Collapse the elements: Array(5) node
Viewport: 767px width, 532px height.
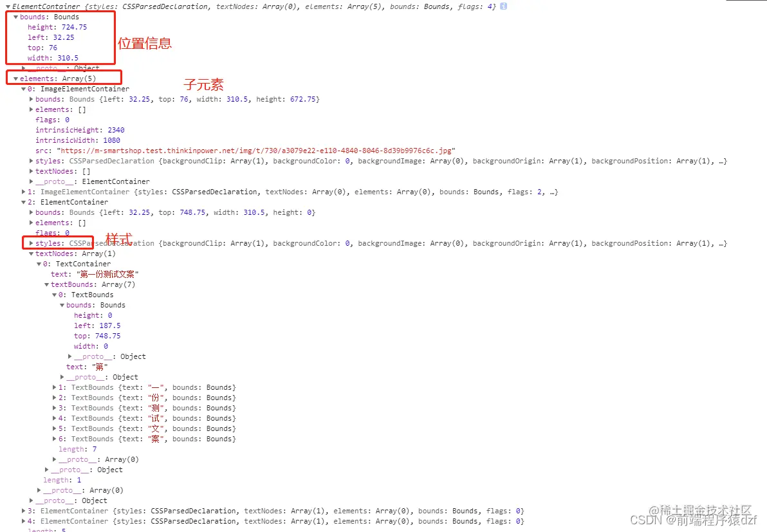coord(15,78)
